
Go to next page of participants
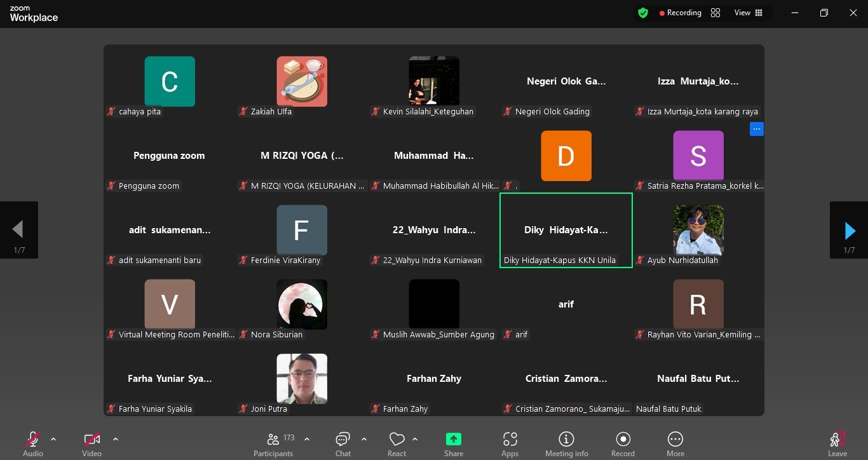click(x=849, y=230)
